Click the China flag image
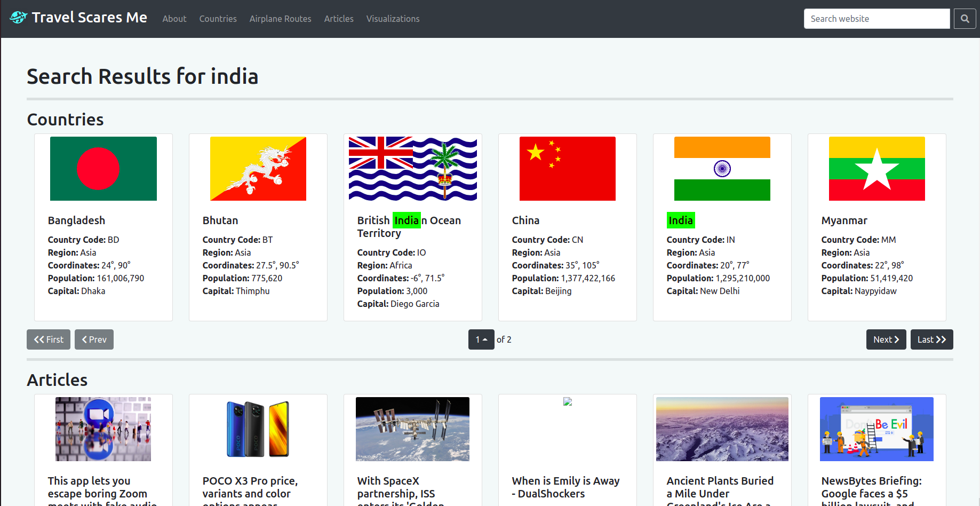The height and width of the screenshot is (506, 980). pos(568,169)
